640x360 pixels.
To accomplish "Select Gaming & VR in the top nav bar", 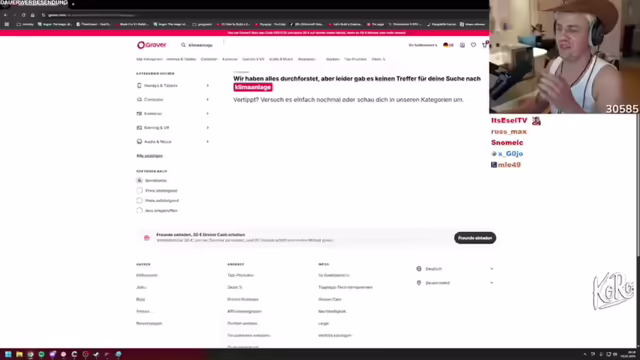I will pyautogui.click(x=253, y=59).
